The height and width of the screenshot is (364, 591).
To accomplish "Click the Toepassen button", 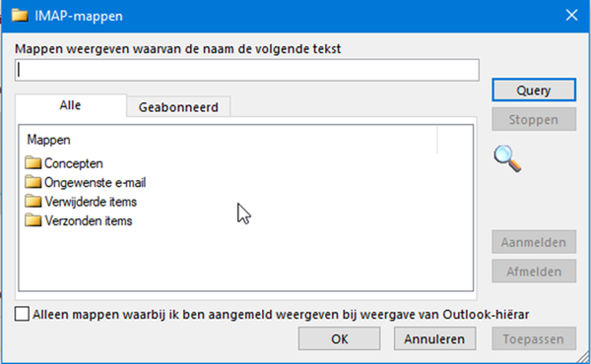I will [534, 338].
